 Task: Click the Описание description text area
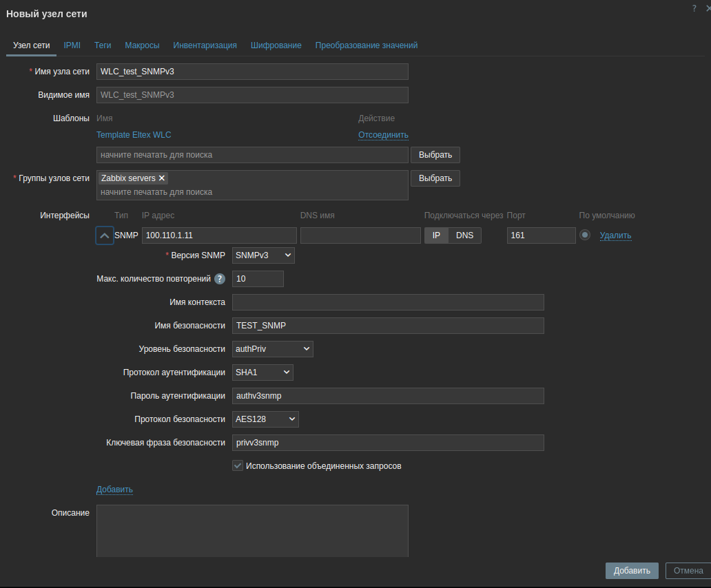coord(252,530)
